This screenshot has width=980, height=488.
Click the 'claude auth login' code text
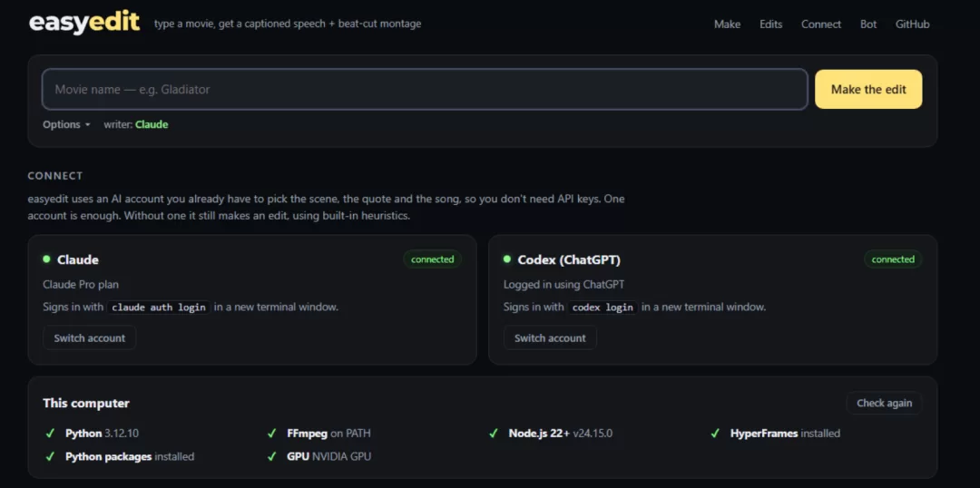pos(159,307)
